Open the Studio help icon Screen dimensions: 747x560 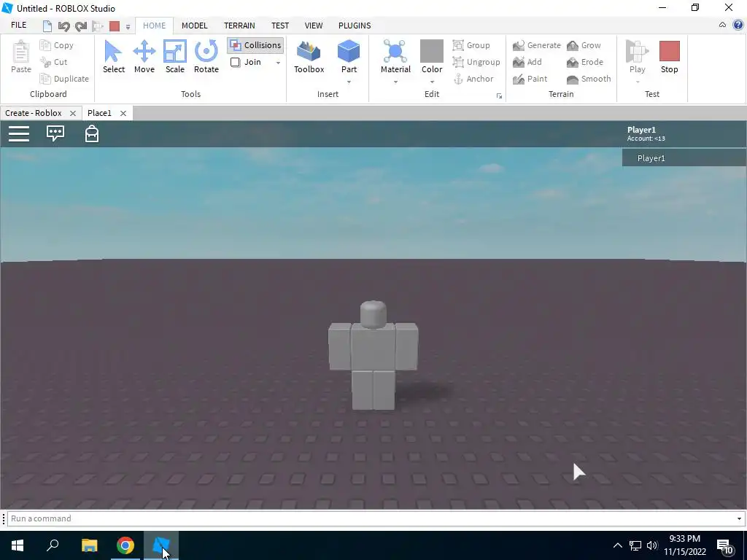pyautogui.click(x=738, y=26)
